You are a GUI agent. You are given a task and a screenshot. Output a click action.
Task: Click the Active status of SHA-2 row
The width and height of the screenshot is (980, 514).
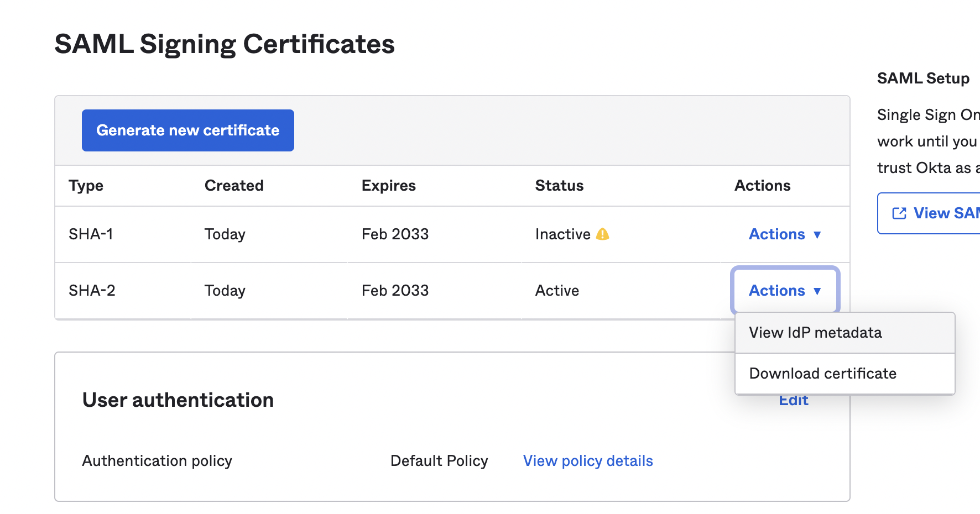click(x=557, y=291)
